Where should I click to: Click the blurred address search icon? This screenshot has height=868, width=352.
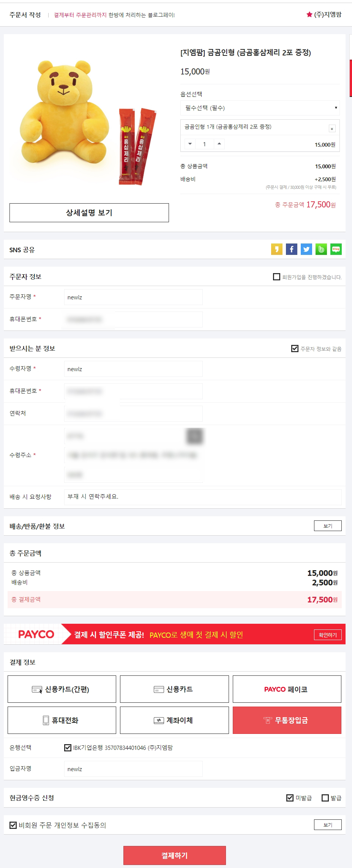coord(195,436)
